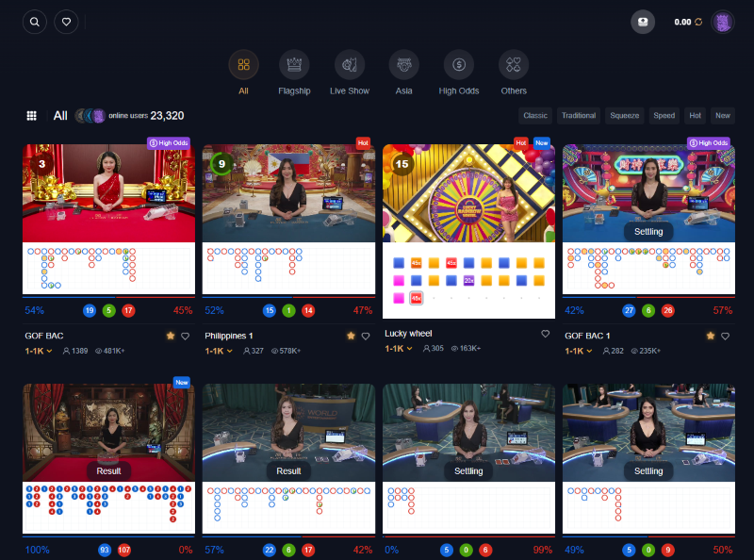The height and width of the screenshot is (560, 754).
Task: Open the wallet deposit icon
Action: [x=643, y=21]
